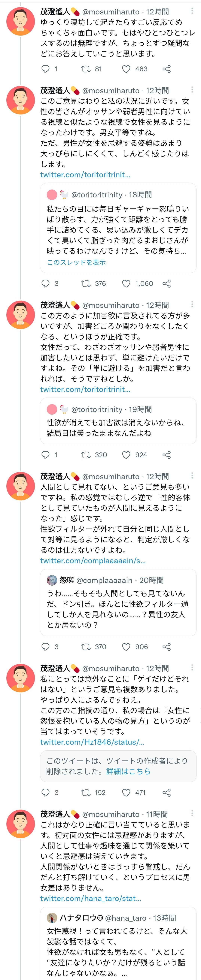Share the tweet with 1,060 likes
The image size is (201, 980).
166,284
